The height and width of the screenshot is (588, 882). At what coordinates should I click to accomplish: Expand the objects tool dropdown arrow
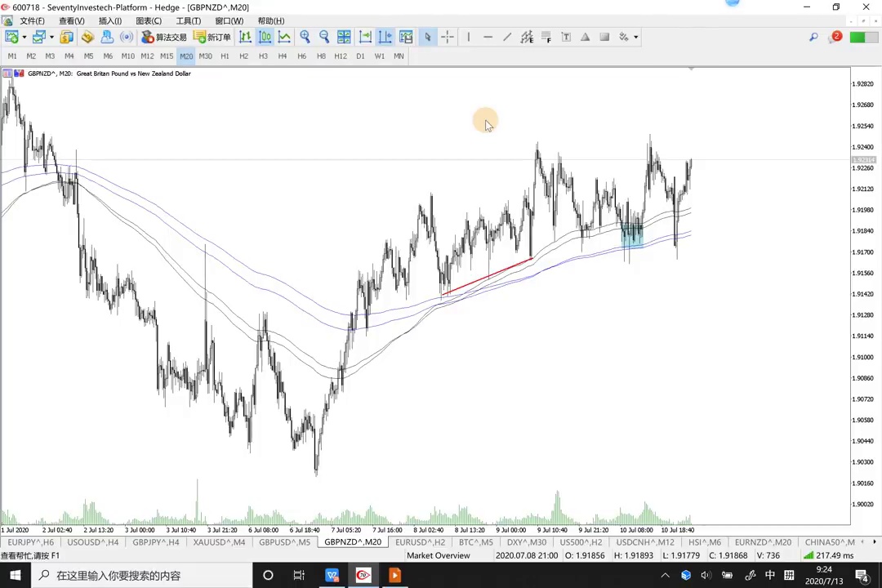point(635,37)
